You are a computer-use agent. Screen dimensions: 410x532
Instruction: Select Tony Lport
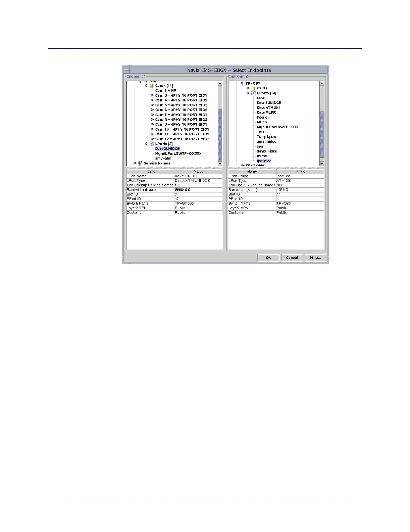pos(267,137)
